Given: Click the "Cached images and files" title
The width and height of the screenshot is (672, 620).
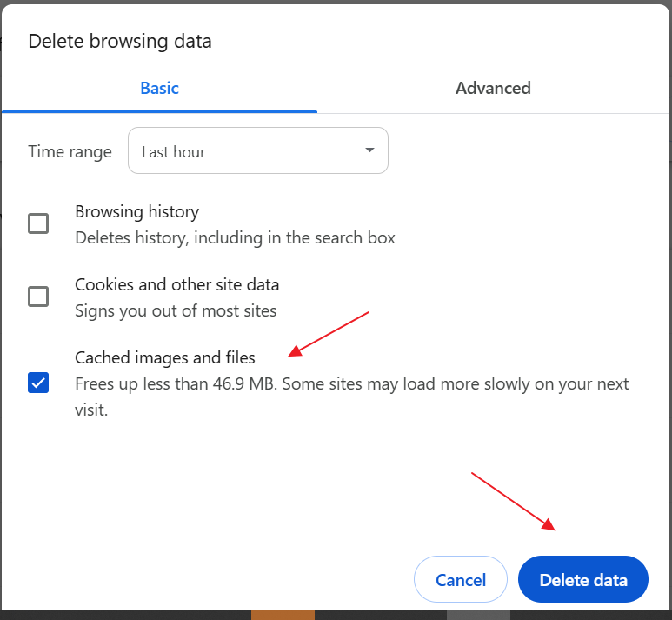Looking at the screenshot, I should [165, 357].
